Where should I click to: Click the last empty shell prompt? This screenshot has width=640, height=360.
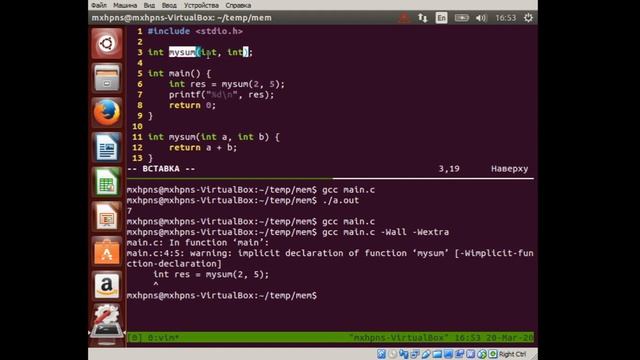[222, 296]
